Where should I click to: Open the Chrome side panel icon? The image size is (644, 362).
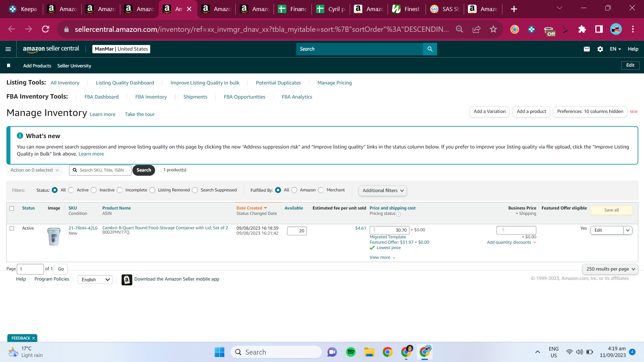coord(599,29)
